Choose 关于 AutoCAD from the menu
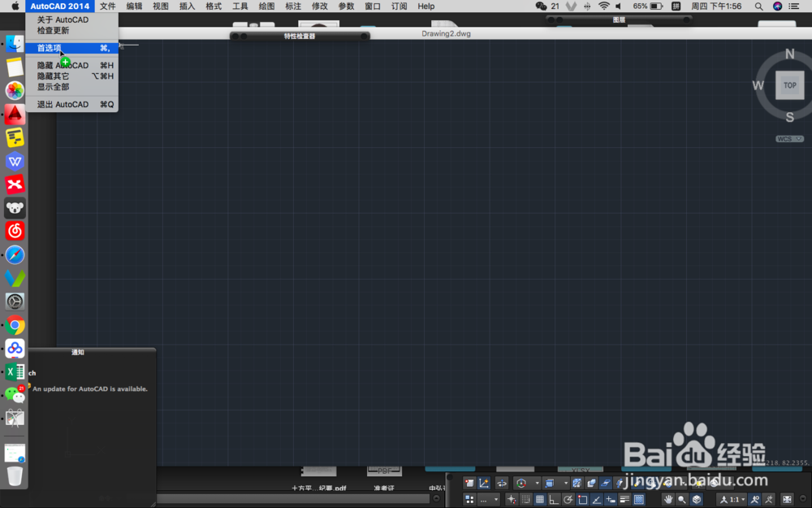 pos(63,20)
